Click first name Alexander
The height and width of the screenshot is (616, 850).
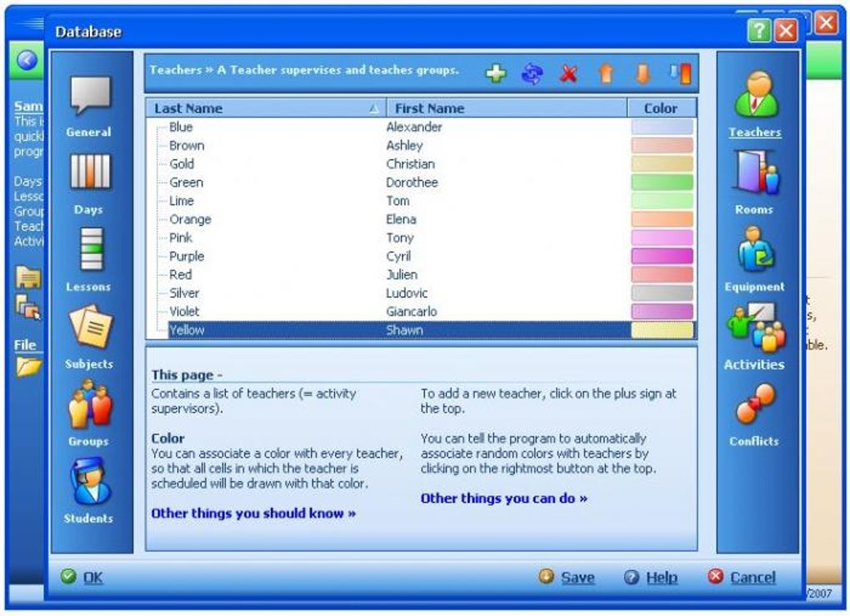[414, 127]
